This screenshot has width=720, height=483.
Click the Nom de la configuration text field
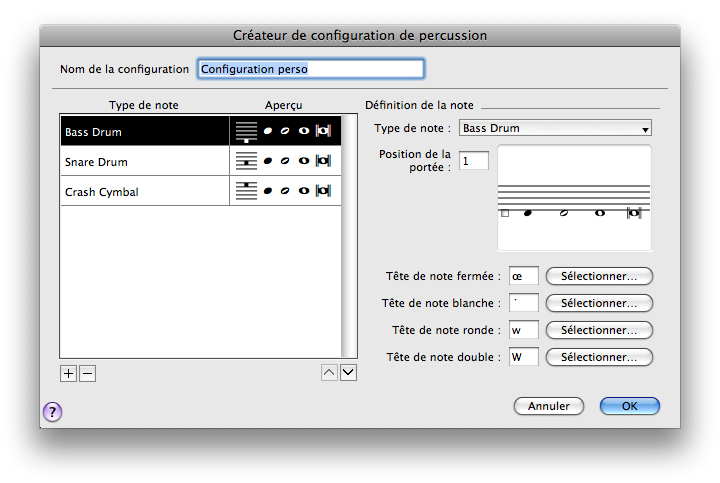tap(310, 69)
